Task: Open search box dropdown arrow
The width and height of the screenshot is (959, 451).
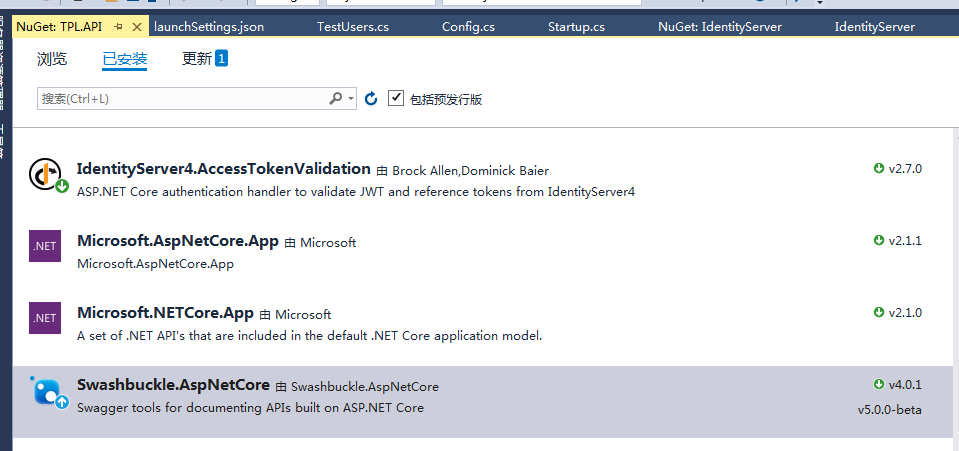Action: tap(351, 99)
